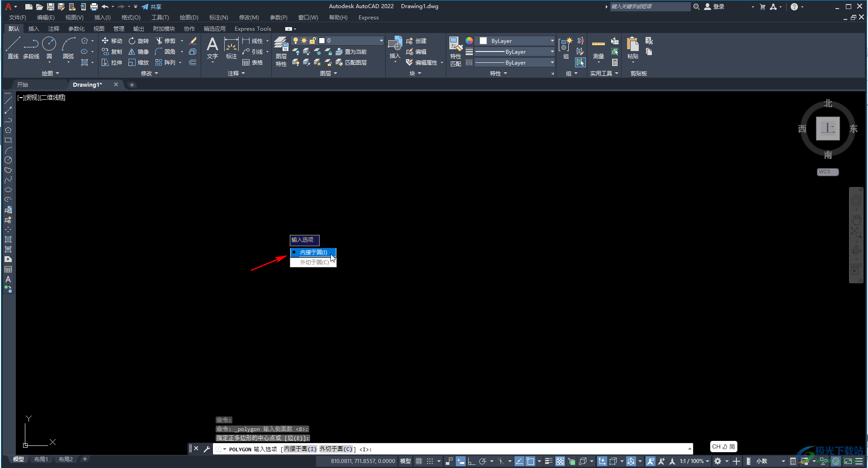Click the Scale (缩放) tool
This screenshot has width=868, height=468.
[x=138, y=62]
